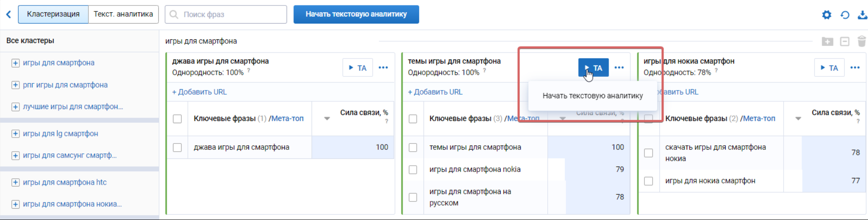The height and width of the screenshot is (220, 868).
Task: Expand игры для lg смартфон cluster
Action: 15,134
